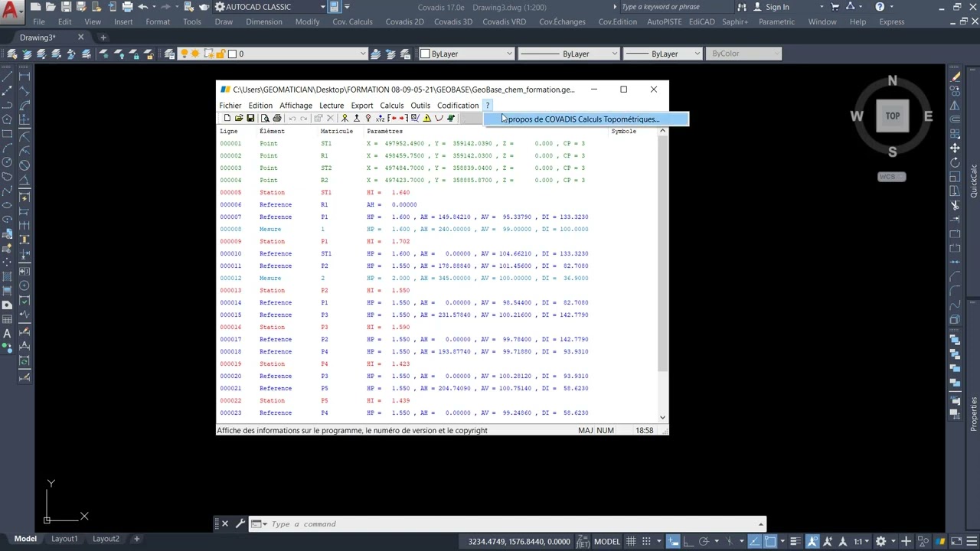Screen dimensions: 980x551
Task: Click the New file icon in GeoBase toolbar
Action: tap(227, 118)
